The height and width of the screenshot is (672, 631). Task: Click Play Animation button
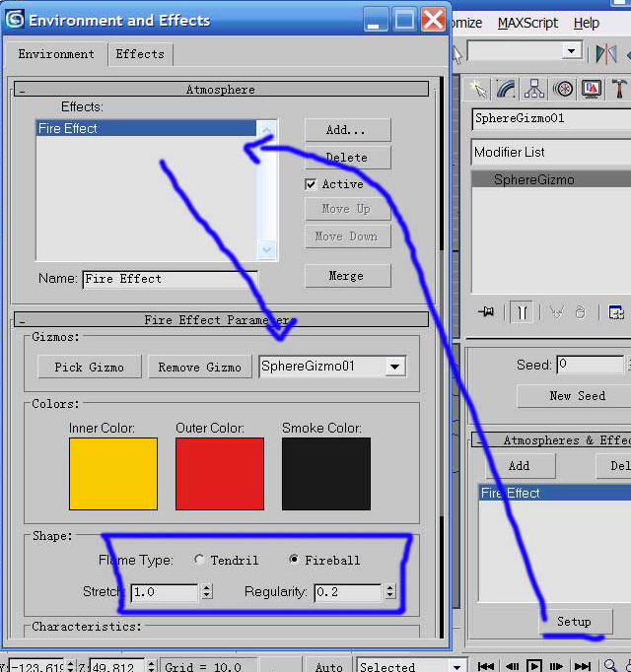[534, 666]
